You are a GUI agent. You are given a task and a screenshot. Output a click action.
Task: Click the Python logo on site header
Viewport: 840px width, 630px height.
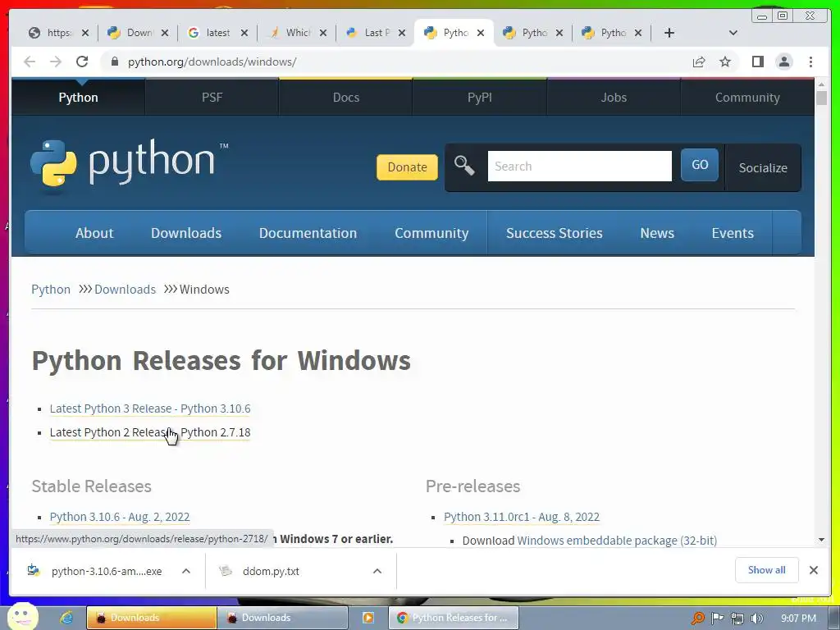point(129,163)
